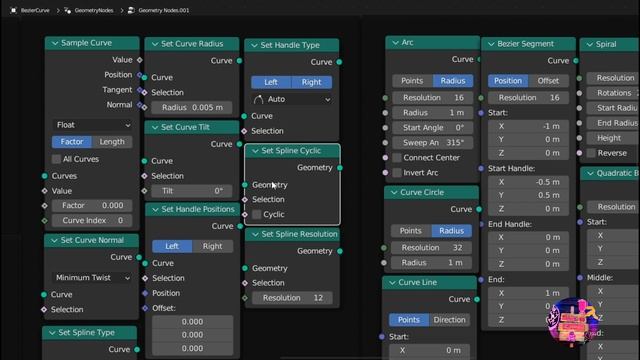Click the Auto handle type icon
This screenshot has width=640, height=360.
(x=259, y=99)
